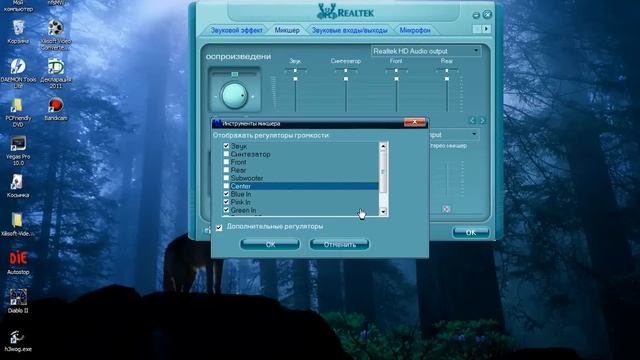The width and height of the screenshot is (640, 360).
Task: Click volume list scrollbar up arrow
Action: (x=383, y=146)
